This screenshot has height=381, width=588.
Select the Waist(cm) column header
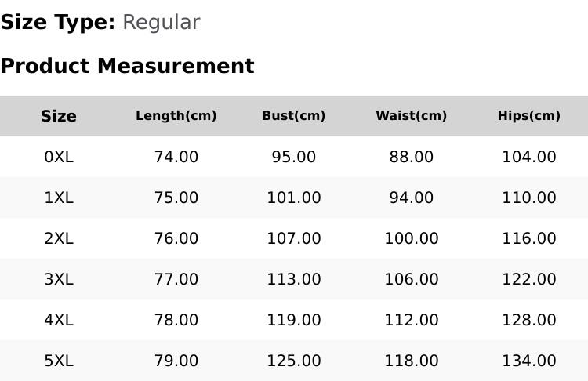[x=412, y=115]
